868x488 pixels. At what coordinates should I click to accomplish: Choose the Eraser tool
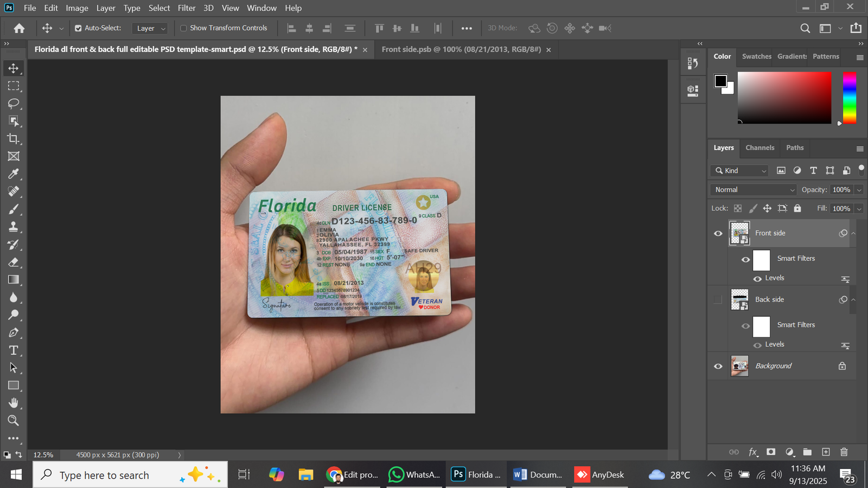[14, 262]
